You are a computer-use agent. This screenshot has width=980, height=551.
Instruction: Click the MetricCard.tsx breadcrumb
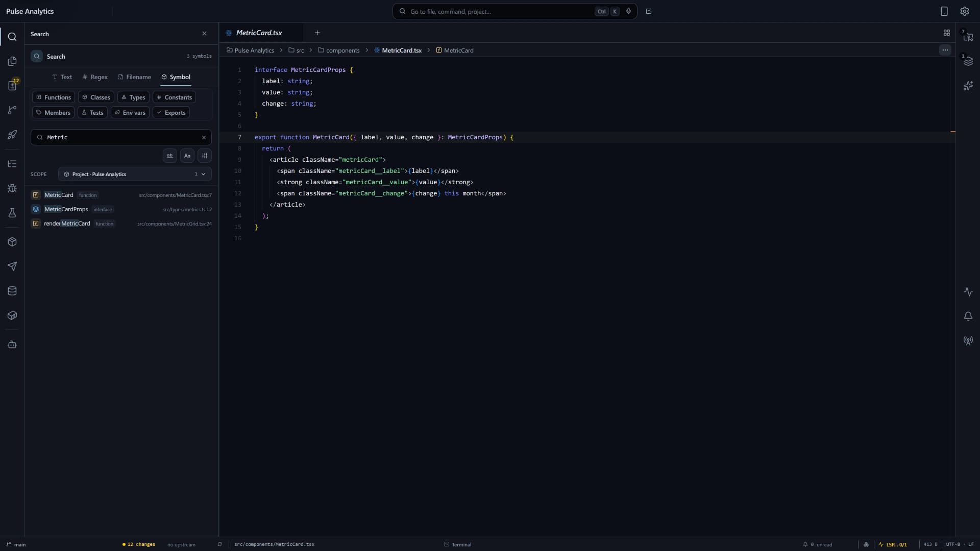click(398, 50)
